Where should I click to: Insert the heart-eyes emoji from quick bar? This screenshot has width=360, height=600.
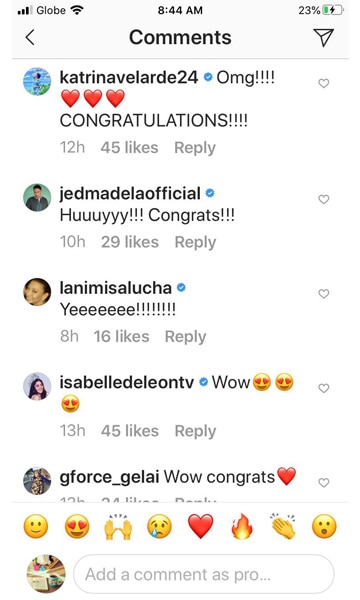[77, 526]
